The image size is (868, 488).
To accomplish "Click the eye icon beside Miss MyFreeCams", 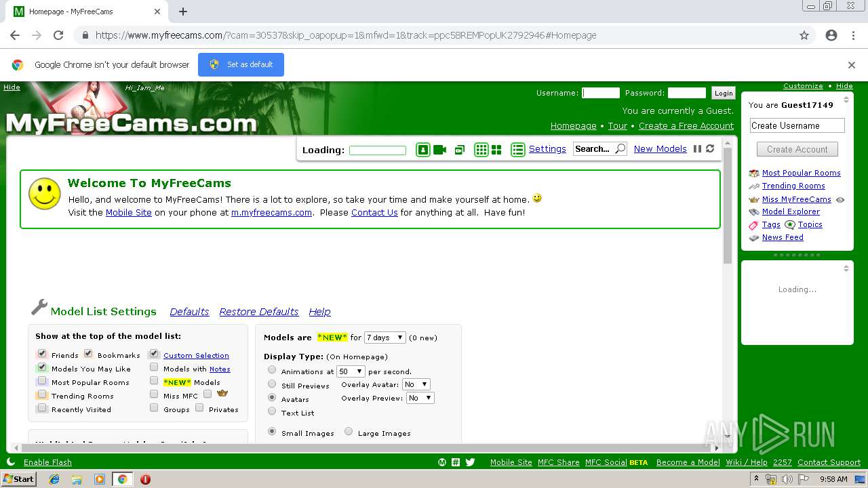I will 840,200.
